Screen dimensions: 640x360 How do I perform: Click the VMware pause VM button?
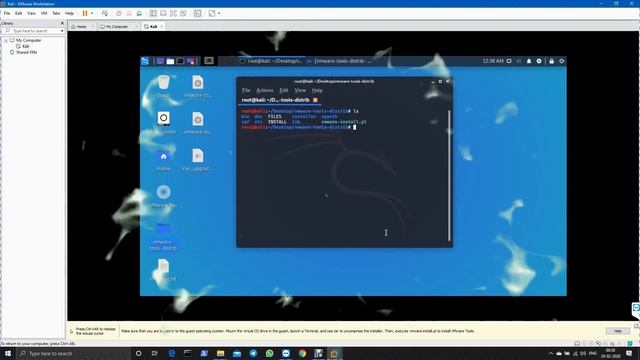pos(85,13)
